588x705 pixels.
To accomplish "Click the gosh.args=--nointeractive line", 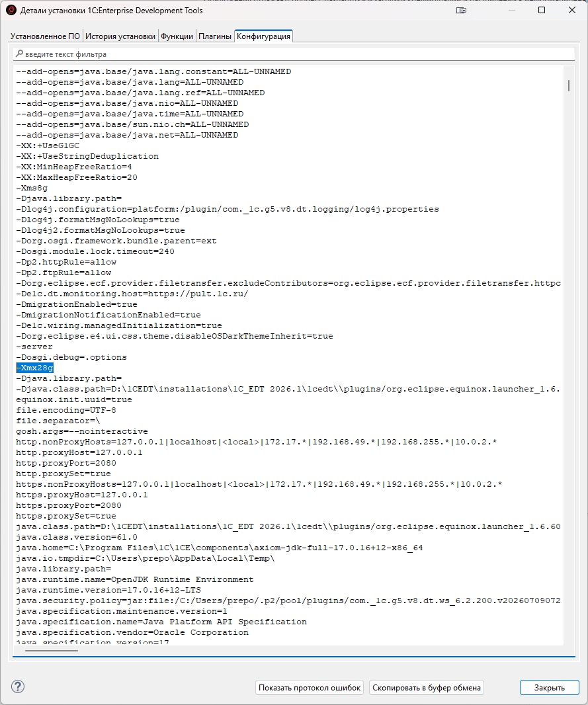I will [82, 431].
